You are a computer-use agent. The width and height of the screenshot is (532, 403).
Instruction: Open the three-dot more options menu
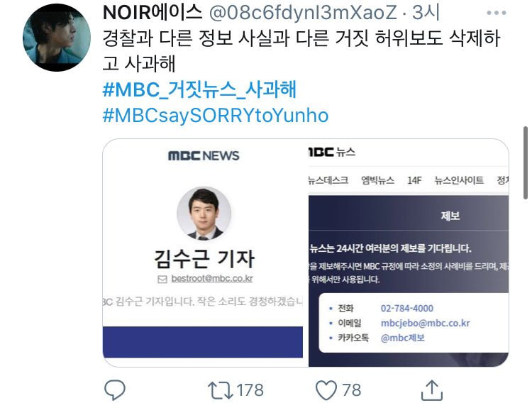pos(496,13)
